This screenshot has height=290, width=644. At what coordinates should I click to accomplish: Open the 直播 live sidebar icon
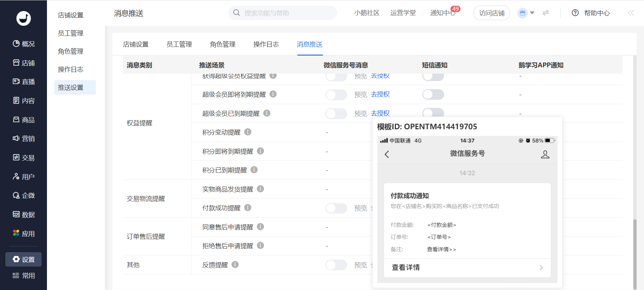(x=16, y=81)
